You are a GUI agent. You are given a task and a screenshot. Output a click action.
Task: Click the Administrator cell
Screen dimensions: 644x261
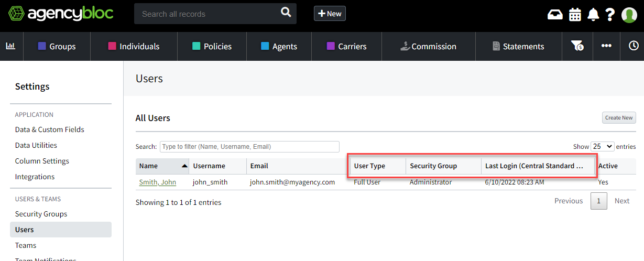click(x=431, y=182)
